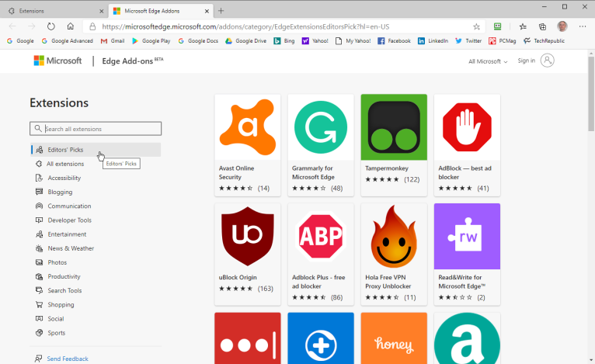This screenshot has height=364, width=595.
Task: Open the honey orange extension tile
Action: point(394,338)
